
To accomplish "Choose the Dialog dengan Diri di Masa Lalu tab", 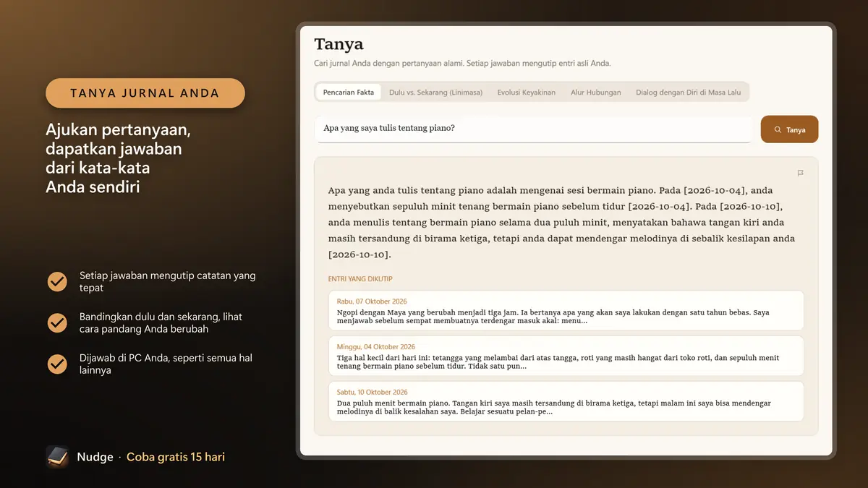I will point(689,93).
